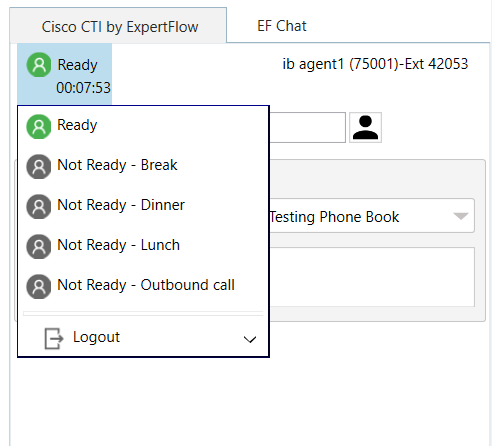Select Ready in the status menu
Screen dimensions: 492x446
[x=143, y=126]
